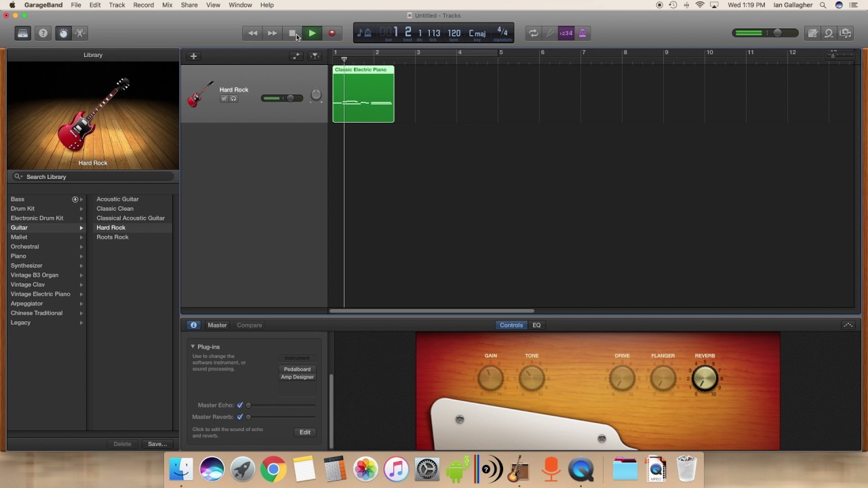Image resolution: width=868 pixels, height=488 pixels.
Task: Click the Compare button
Action: pos(249,325)
